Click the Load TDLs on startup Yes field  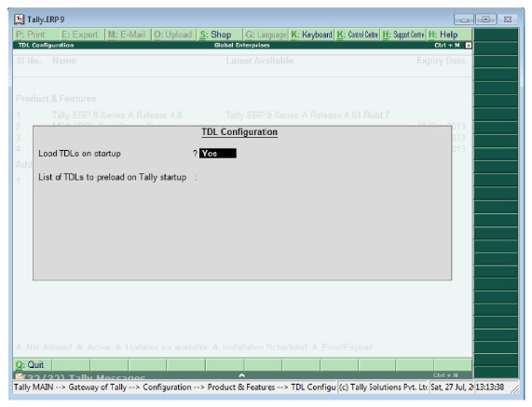tap(217, 154)
